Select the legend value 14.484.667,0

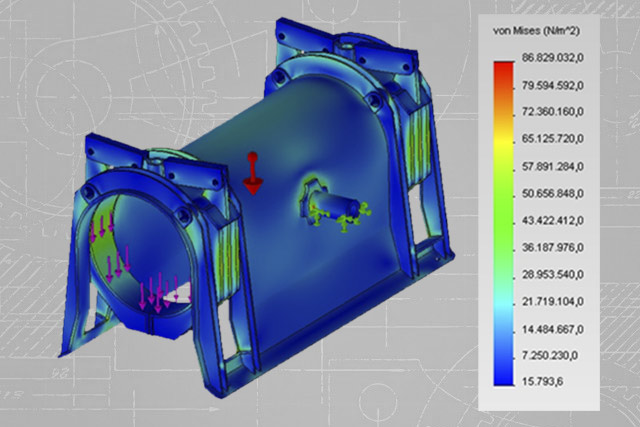pos(553,329)
